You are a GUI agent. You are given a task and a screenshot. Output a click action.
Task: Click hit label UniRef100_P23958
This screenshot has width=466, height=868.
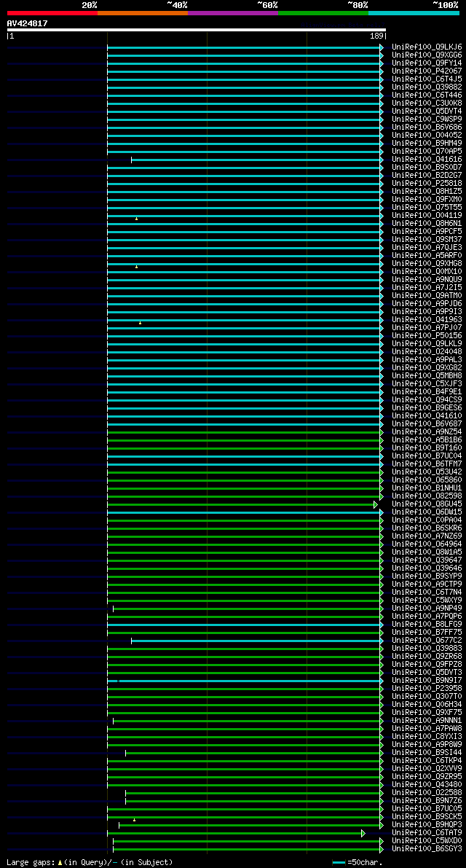pyautogui.click(x=427, y=688)
